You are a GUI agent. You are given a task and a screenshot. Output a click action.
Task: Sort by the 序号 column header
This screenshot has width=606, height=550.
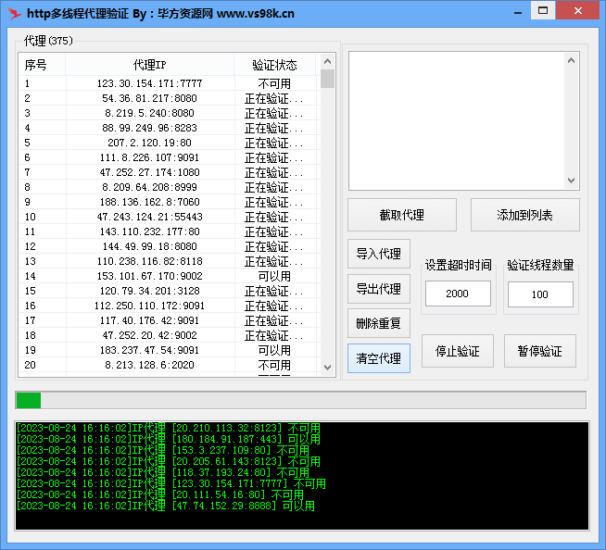(x=43, y=65)
